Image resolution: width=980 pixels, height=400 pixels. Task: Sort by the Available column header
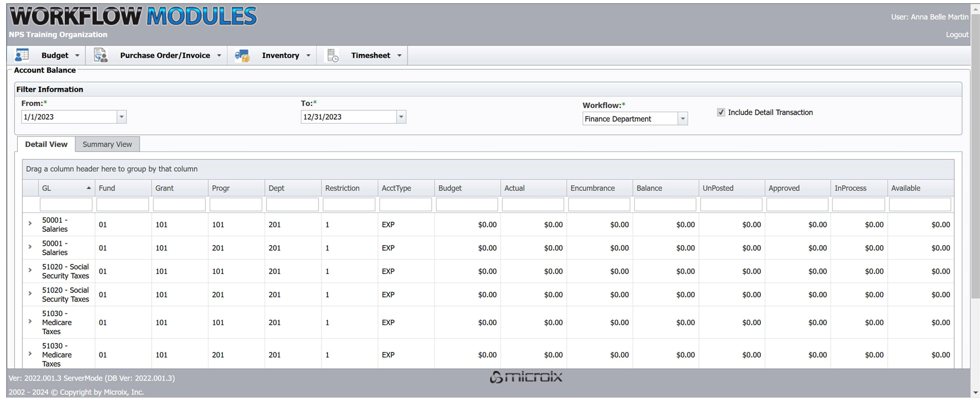(x=905, y=188)
